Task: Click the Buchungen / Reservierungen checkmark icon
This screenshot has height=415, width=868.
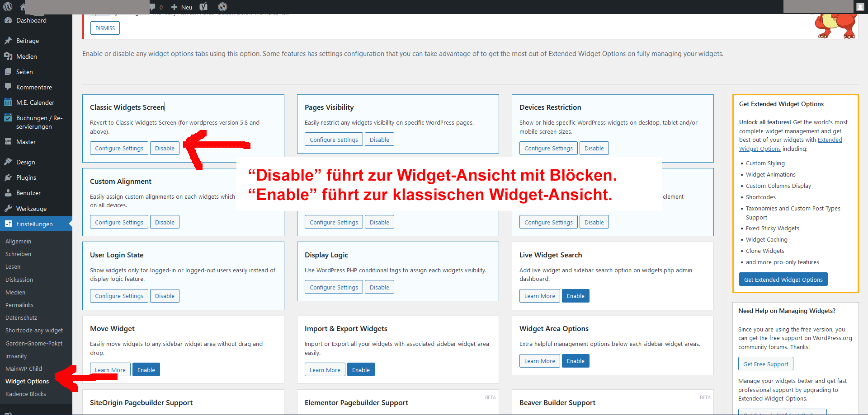Action: click(x=8, y=118)
